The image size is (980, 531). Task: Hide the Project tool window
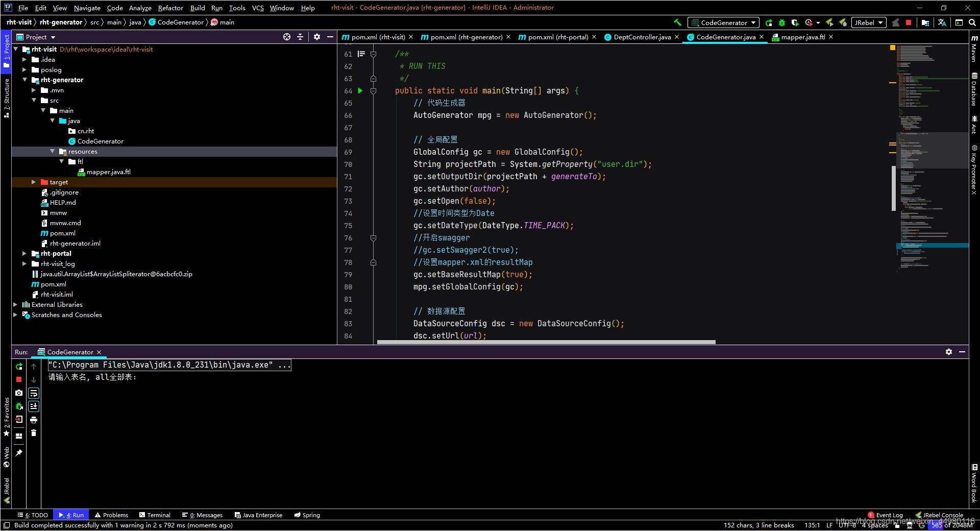click(x=330, y=37)
